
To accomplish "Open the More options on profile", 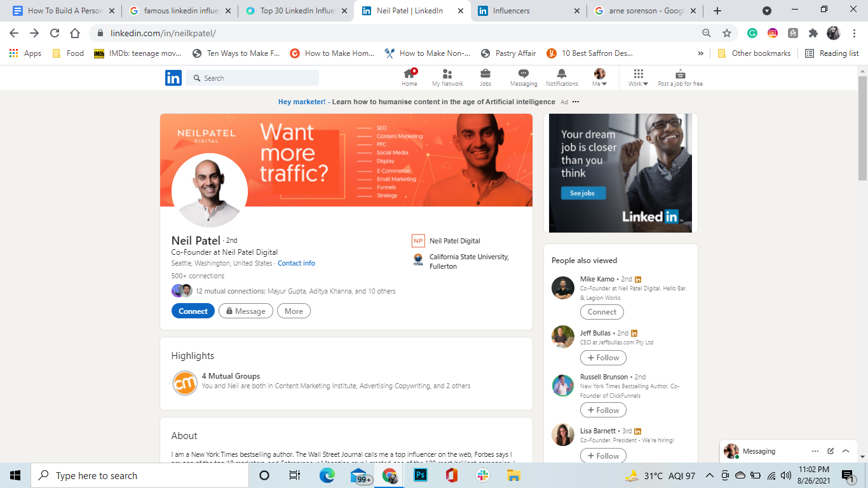I will coord(294,311).
